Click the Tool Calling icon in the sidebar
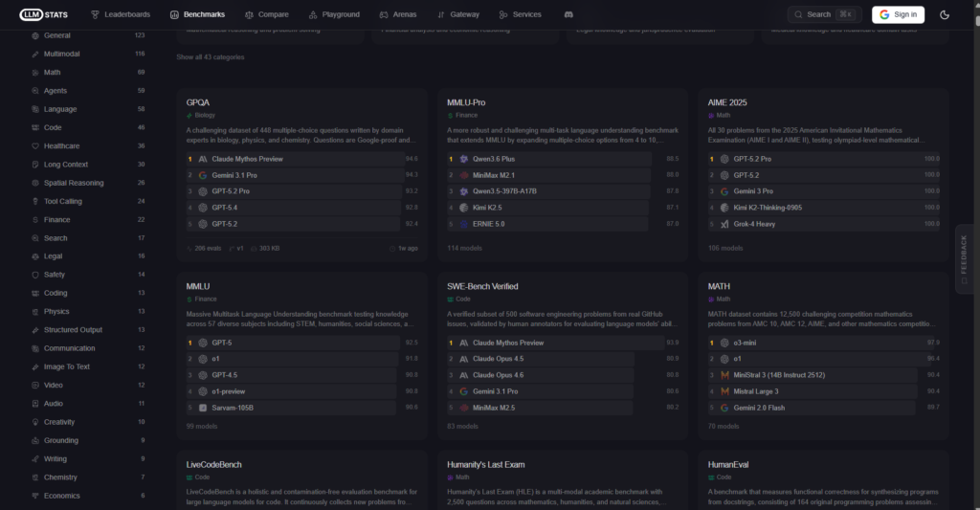Screen dimensions: 980x510 point(35,201)
